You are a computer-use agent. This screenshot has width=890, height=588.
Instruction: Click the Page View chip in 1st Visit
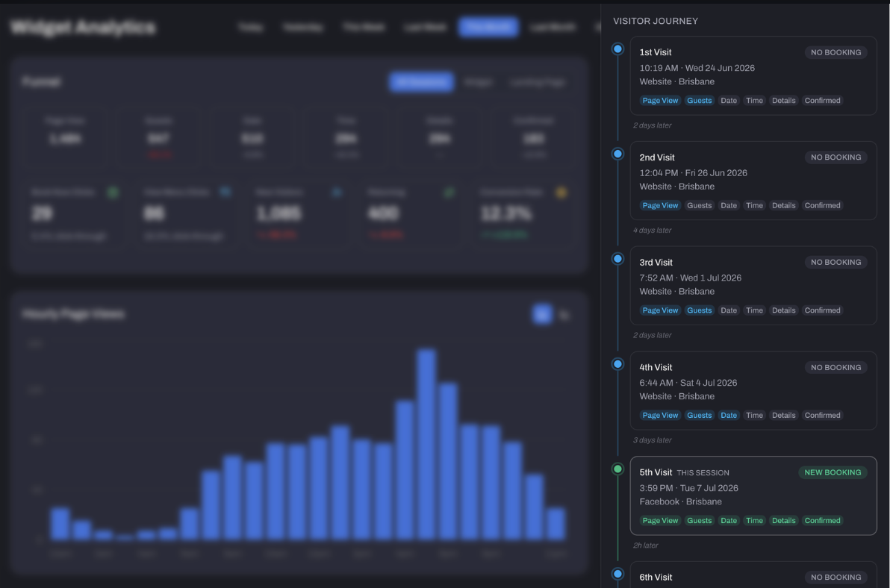(660, 100)
